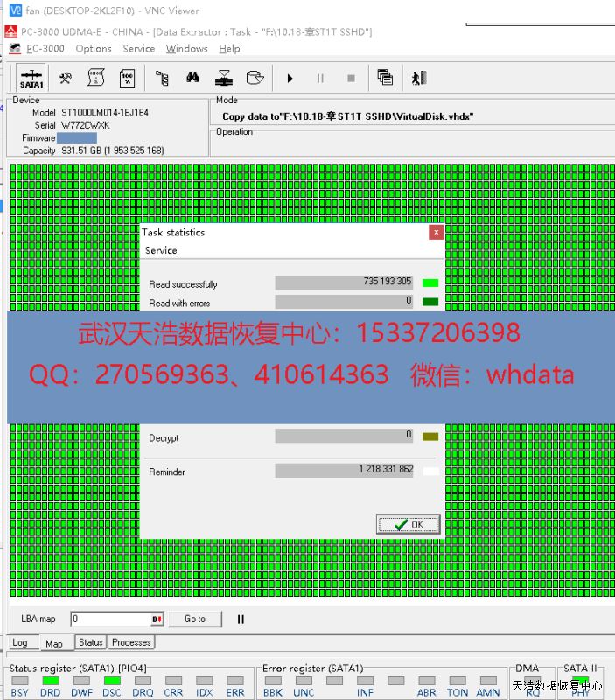
Task: Click the SATA1 port selection icon
Action: click(31, 79)
